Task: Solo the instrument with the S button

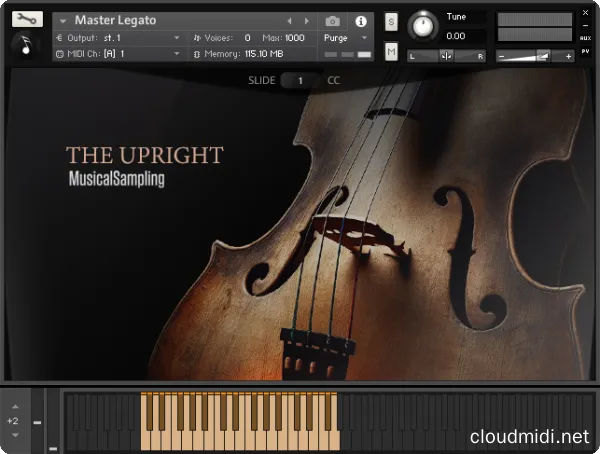Action: (391, 22)
